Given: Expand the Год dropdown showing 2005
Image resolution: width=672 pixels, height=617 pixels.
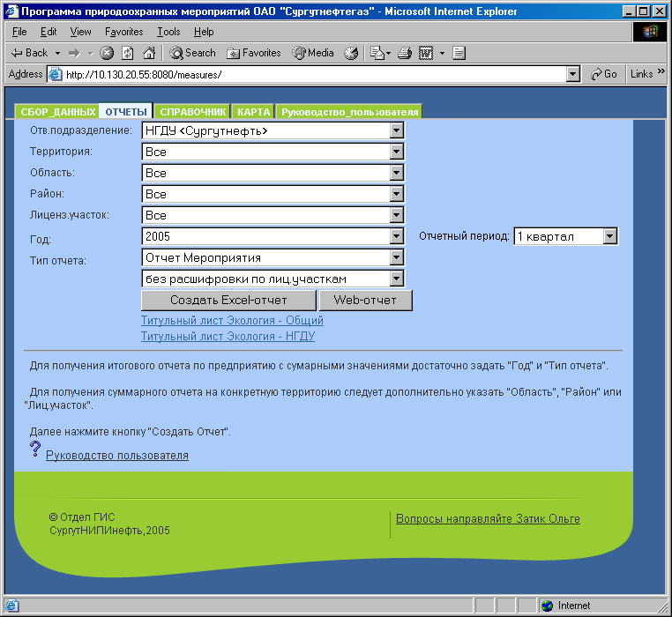Looking at the screenshot, I should pyautogui.click(x=397, y=236).
